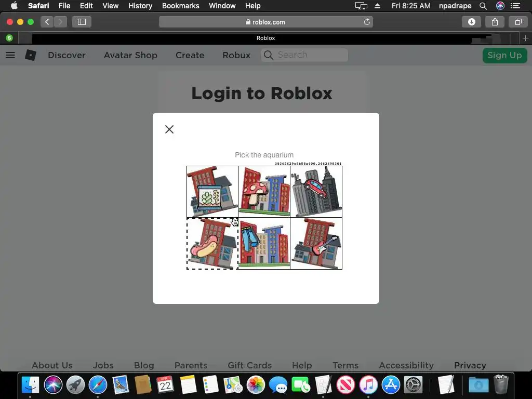Open the Discover page
Screen dimensions: 532x399
click(66, 55)
